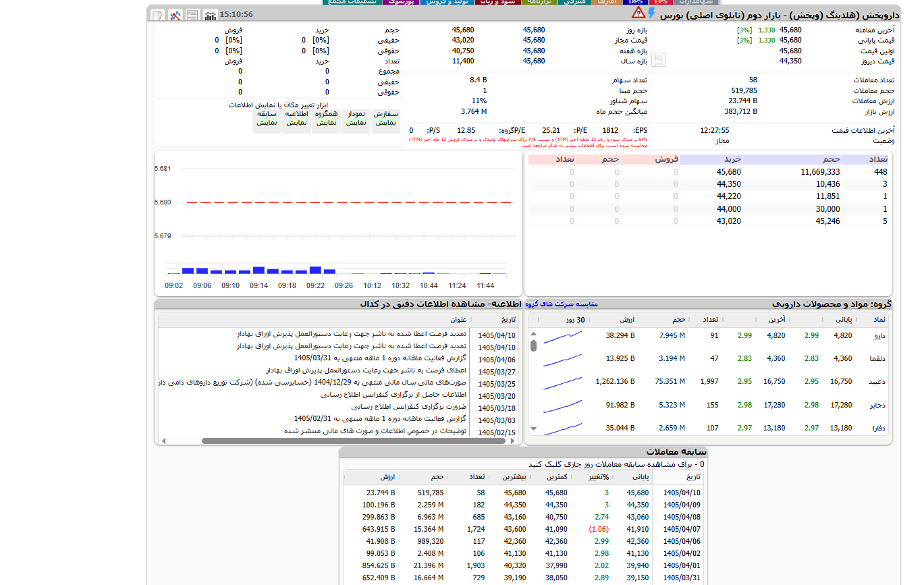Open the crossed tools settings icon
The image size is (924, 585).
click(x=175, y=15)
